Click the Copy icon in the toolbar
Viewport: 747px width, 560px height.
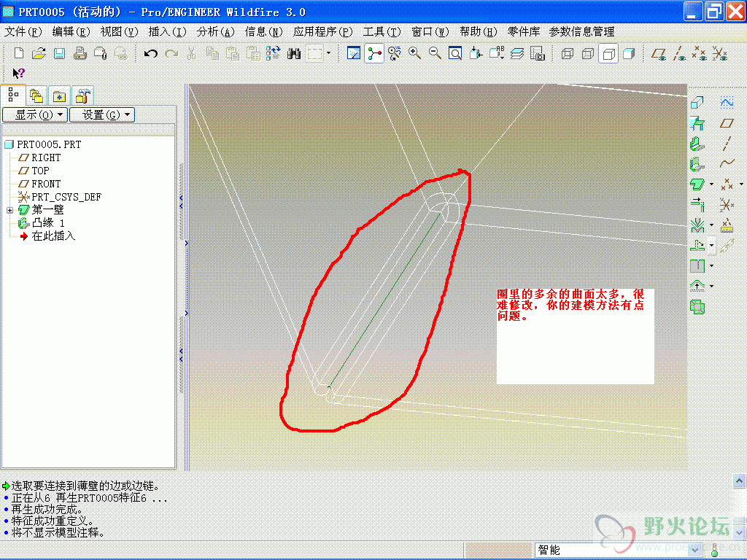pyautogui.click(x=212, y=53)
